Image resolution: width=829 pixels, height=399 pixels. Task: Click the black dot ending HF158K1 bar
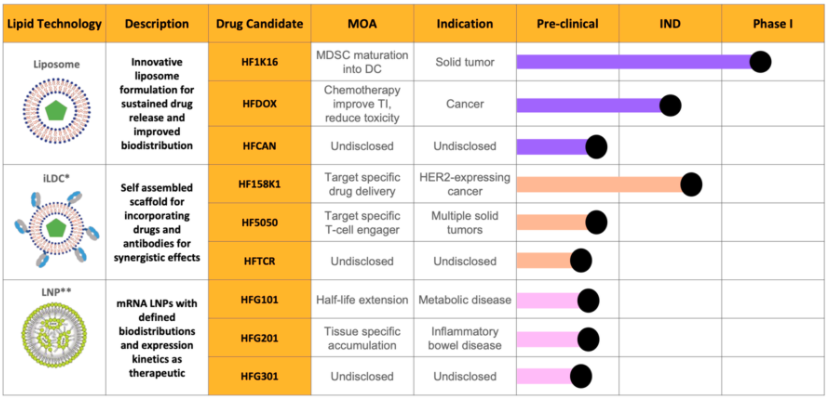click(x=691, y=184)
